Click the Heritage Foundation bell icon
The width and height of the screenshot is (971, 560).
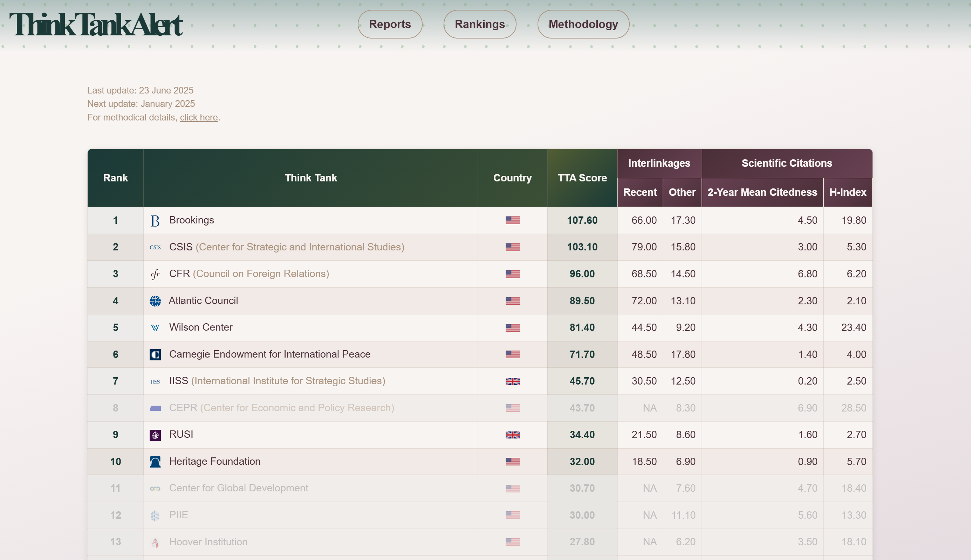click(155, 462)
